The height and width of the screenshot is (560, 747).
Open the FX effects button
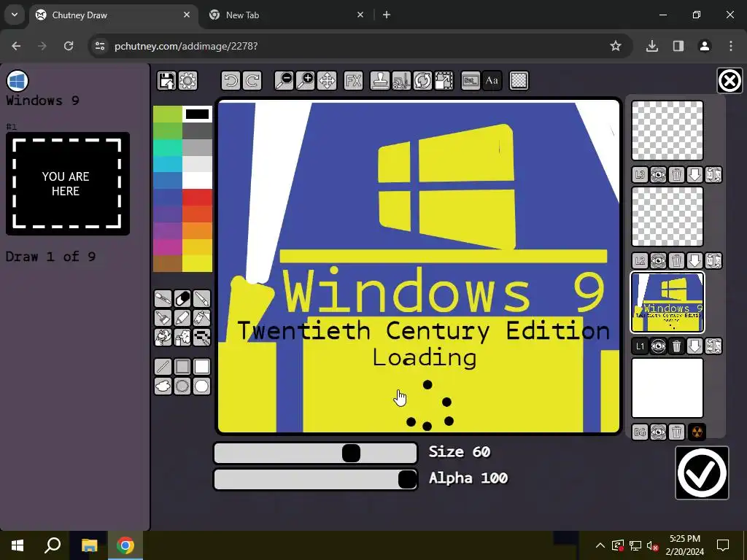(354, 80)
